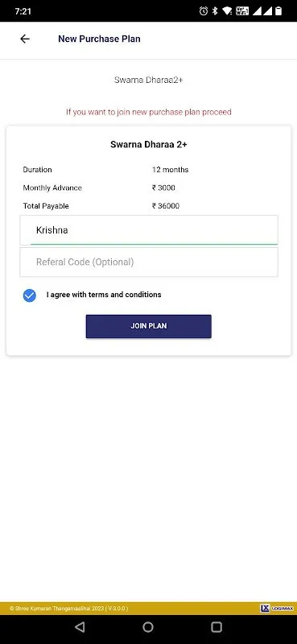Click the JOIN PLAN button
Image resolution: width=297 pixels, height=644 pixels.
click(149, 327)
